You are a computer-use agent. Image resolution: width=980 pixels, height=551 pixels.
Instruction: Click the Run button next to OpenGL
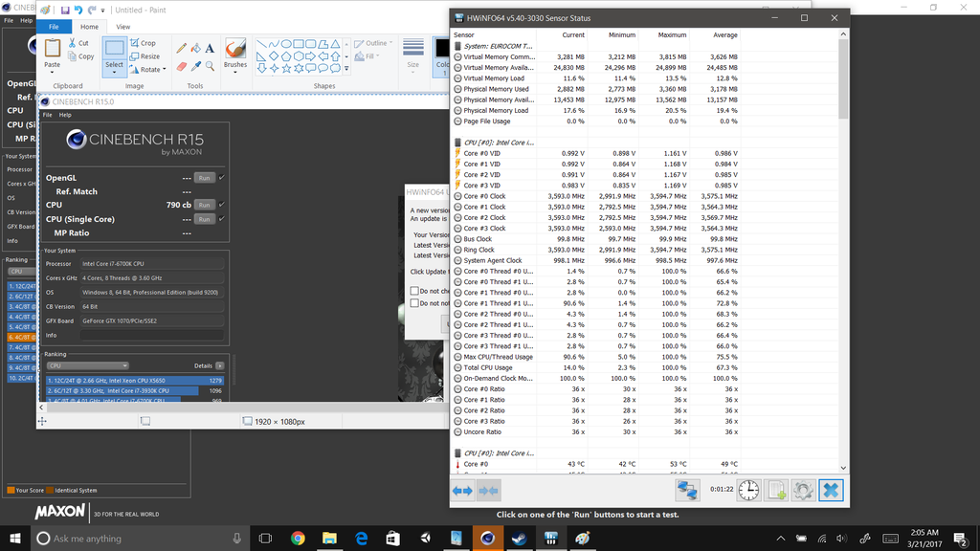coord(205,178)
